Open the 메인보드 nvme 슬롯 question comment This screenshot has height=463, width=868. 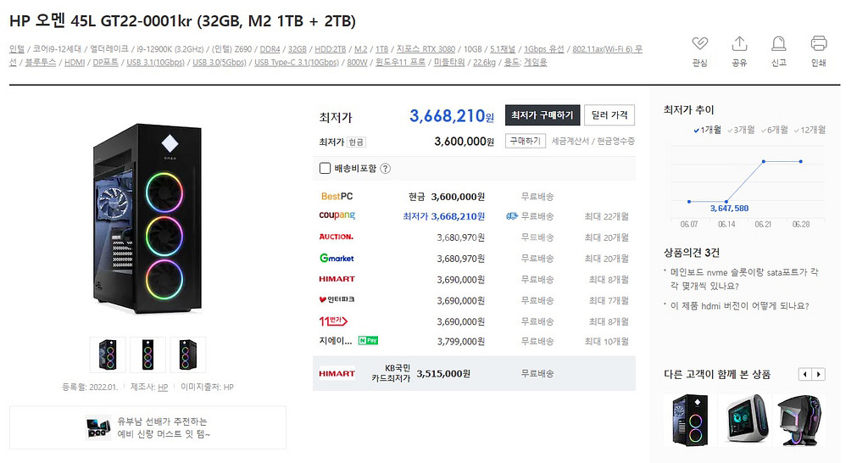[744, 279]
